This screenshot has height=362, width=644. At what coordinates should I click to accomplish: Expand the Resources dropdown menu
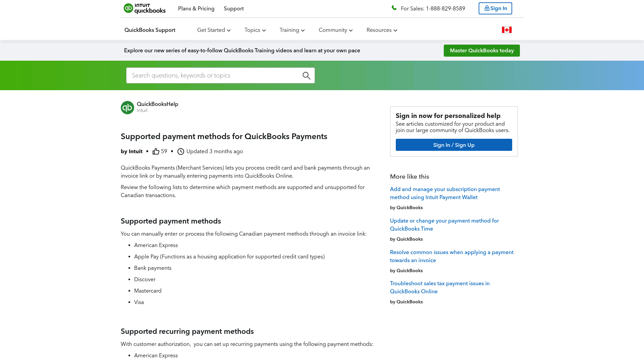click(382, 30)
